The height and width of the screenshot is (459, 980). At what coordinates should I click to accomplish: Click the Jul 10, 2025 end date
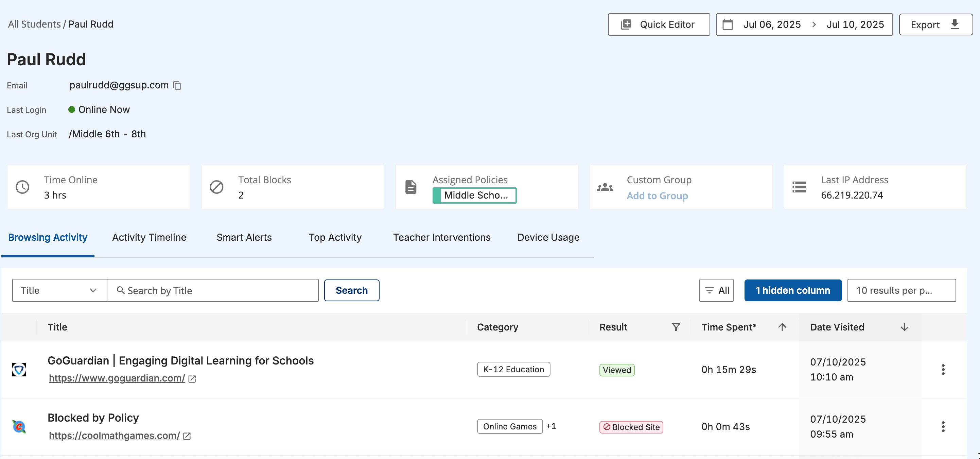855,24
